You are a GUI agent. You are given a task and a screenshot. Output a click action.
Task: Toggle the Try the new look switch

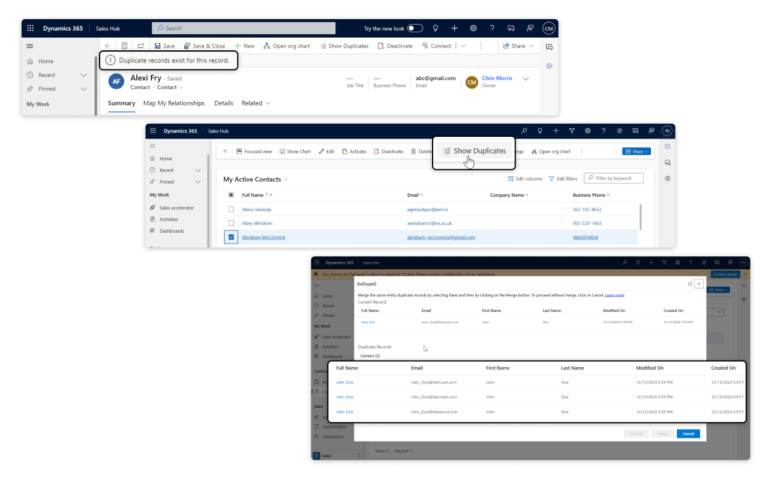point(414,28)
